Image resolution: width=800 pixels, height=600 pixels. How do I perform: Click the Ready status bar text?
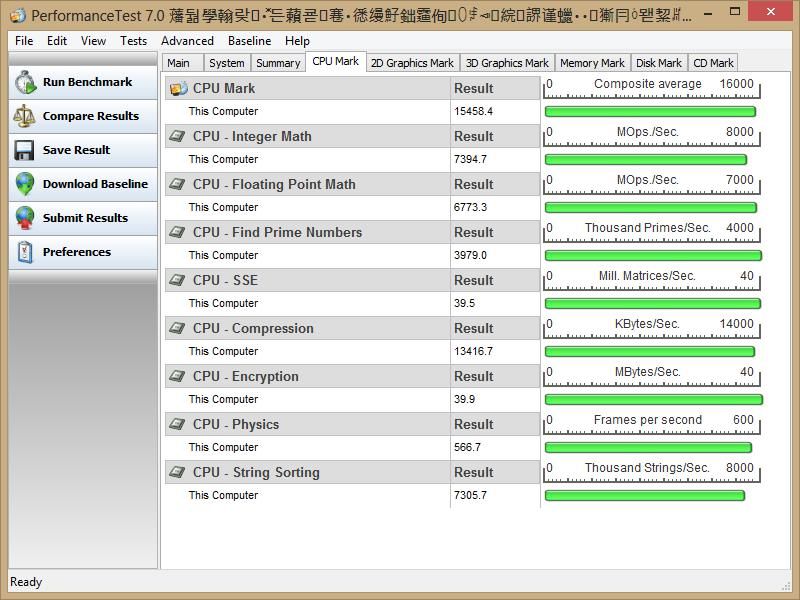pos(26,582)
